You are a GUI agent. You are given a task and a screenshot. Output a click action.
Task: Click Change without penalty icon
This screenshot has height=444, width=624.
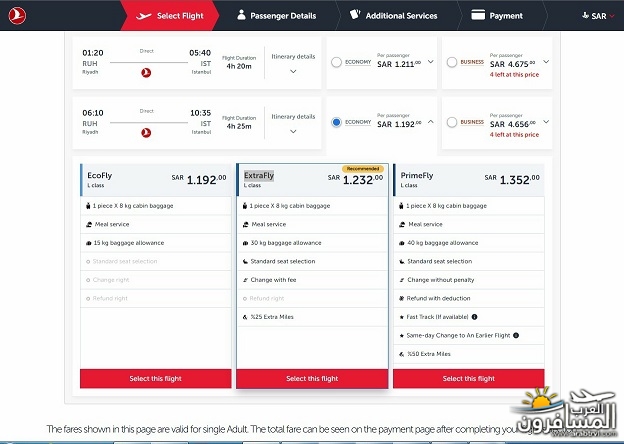402,280
